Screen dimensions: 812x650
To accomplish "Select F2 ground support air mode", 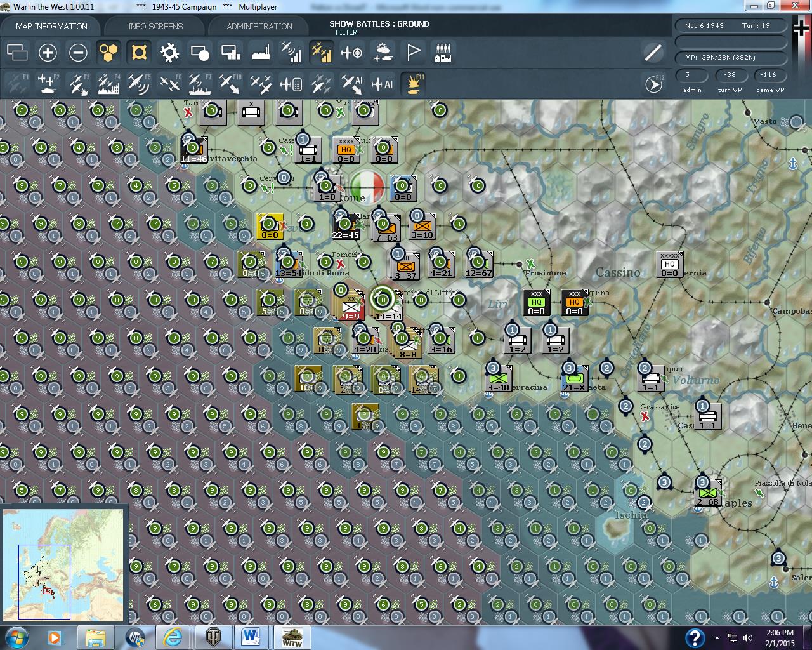I will [x=48, y=84].
